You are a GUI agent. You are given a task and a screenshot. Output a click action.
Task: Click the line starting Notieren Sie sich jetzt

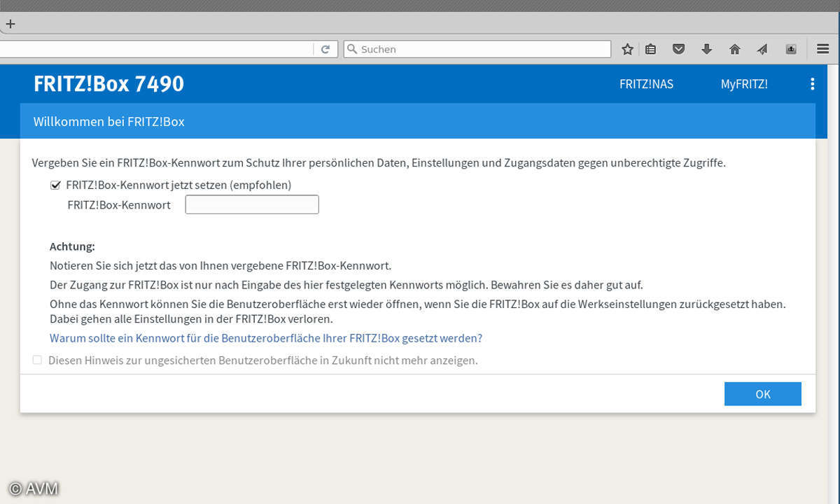(x=220, y=266)
